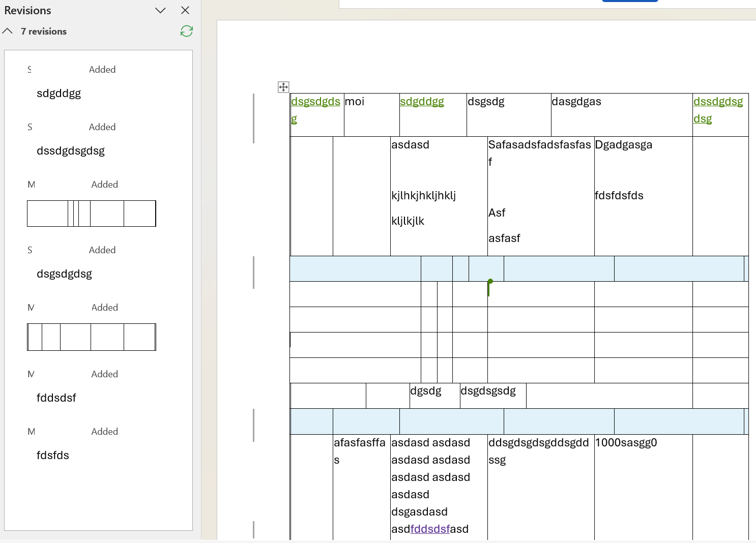This screenshot has height=543, width=756.
Task: Click the green refresh icon in Revisions panel
Action: (x=186, y=31)
